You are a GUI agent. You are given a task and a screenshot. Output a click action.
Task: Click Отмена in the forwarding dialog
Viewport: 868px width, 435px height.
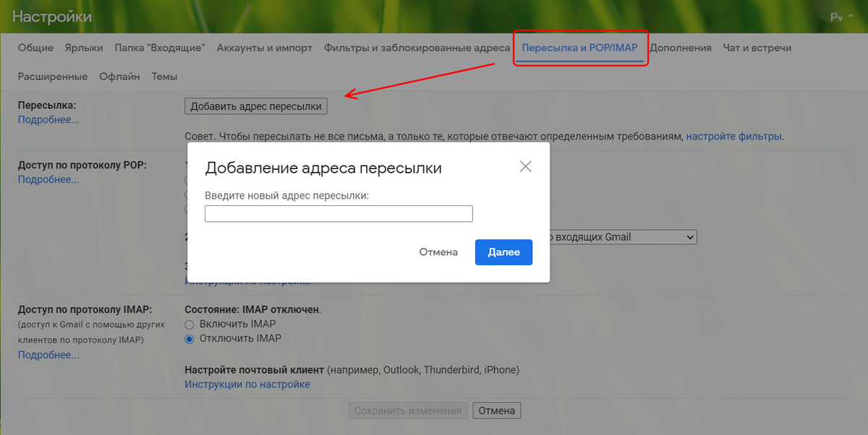pyautogui.click(x=438, y=252)
